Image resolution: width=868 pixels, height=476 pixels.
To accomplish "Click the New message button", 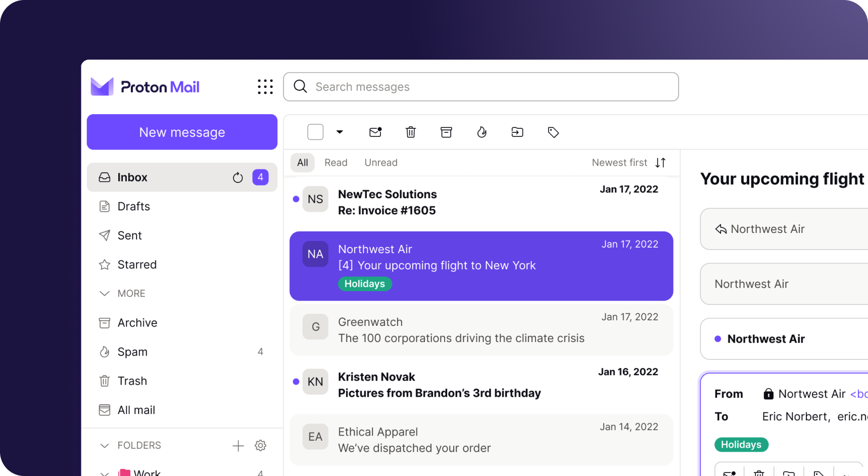I will [x=182, y=132].
